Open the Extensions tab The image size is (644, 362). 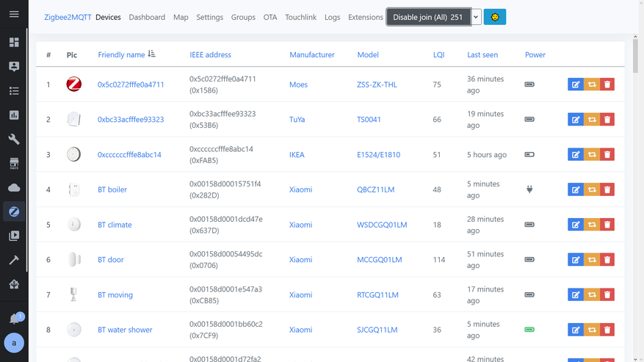coord(366,18)
